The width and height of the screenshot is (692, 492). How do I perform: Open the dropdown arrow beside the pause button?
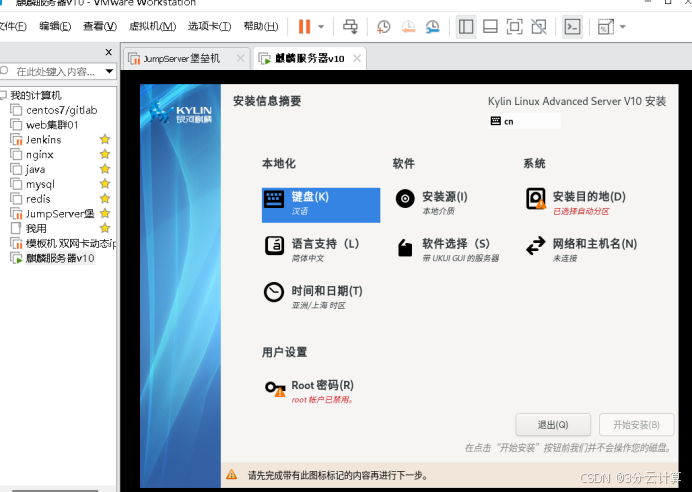pyautogui.click(x=322, y=27)
